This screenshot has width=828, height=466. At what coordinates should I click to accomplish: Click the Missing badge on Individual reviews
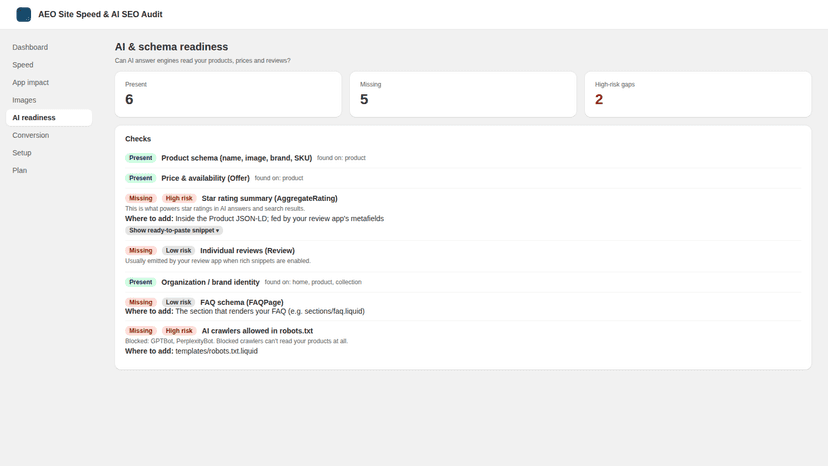coord(140,250)
